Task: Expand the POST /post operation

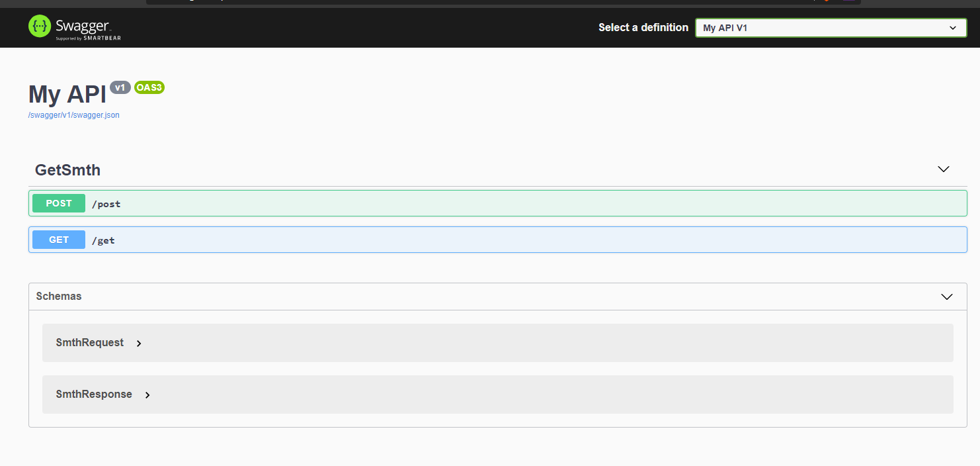Action: 497,203
